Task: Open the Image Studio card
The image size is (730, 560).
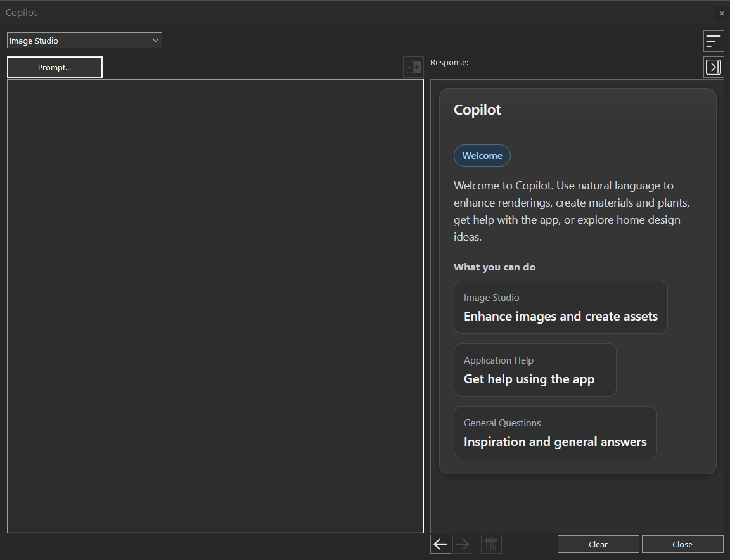Action: [561, 307]
